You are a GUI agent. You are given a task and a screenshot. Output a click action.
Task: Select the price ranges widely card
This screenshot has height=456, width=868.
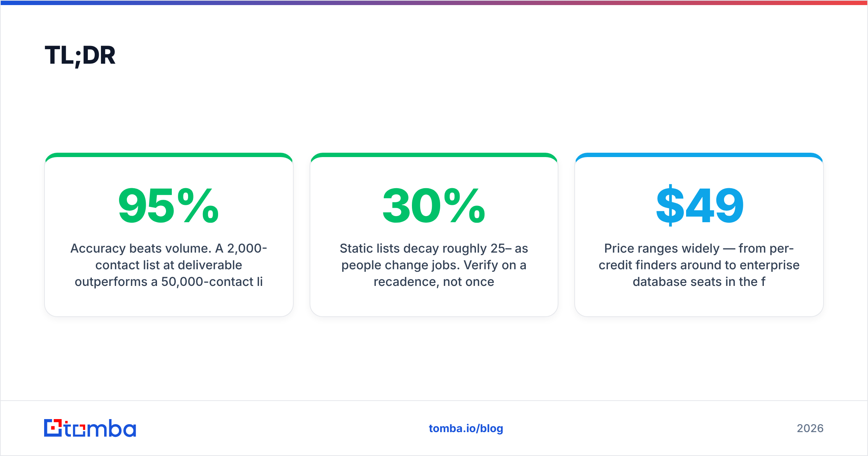click(699, 235)
